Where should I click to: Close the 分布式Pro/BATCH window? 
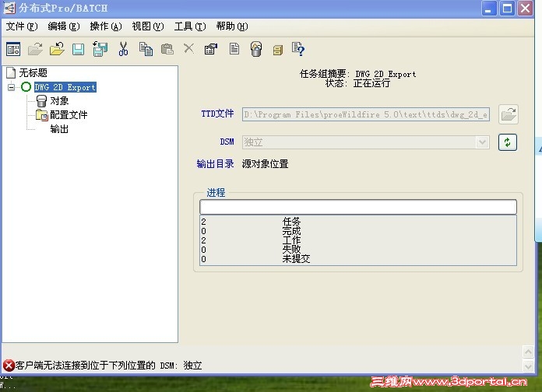point(525,9)
